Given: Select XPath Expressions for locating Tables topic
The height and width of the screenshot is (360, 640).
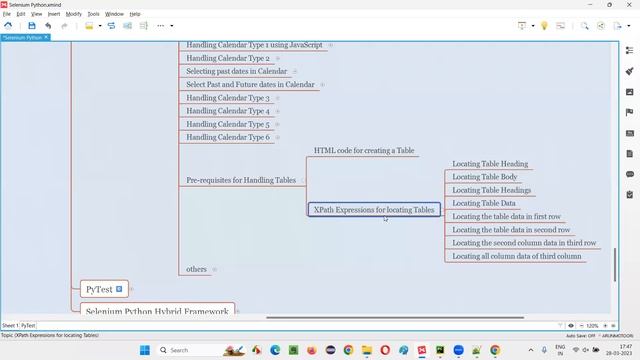Looking at the screenshot, I should coord(374,210).
